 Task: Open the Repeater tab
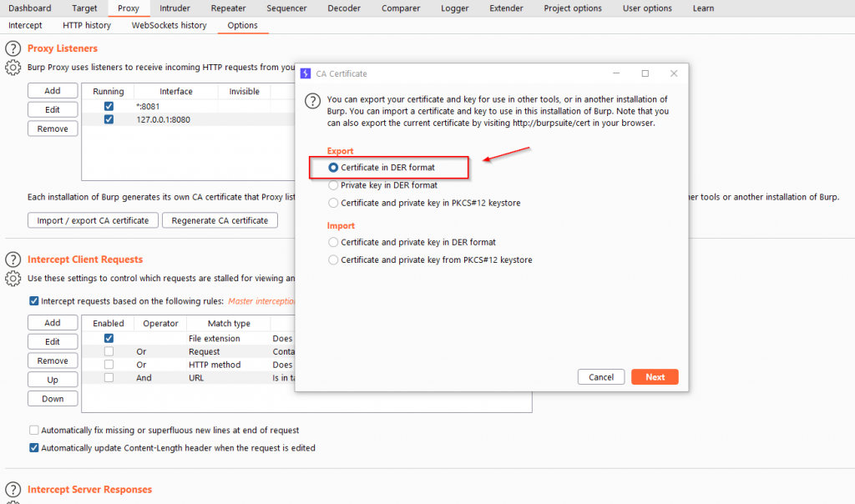[x=229, y=8]
